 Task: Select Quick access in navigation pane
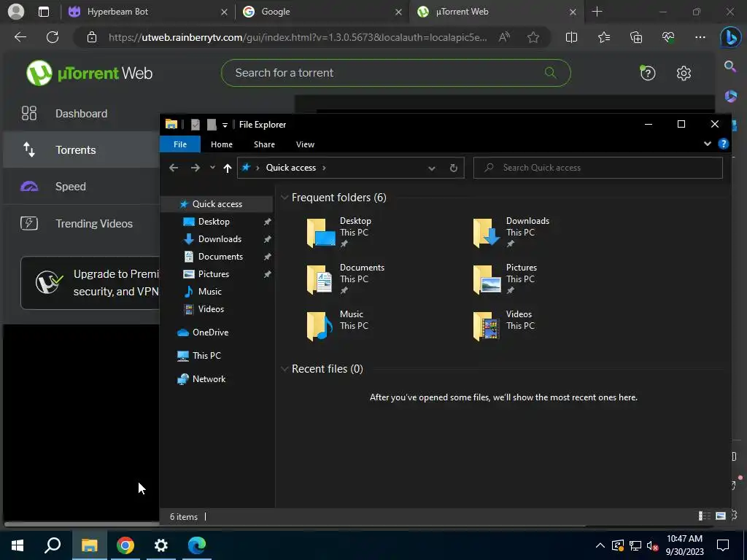tap(217, 204)
